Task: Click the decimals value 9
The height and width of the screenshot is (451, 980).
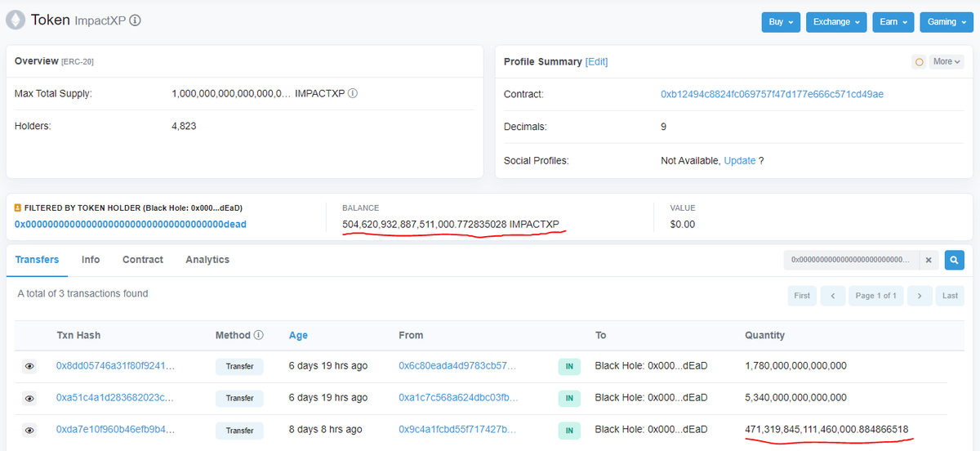Action: 664,127
